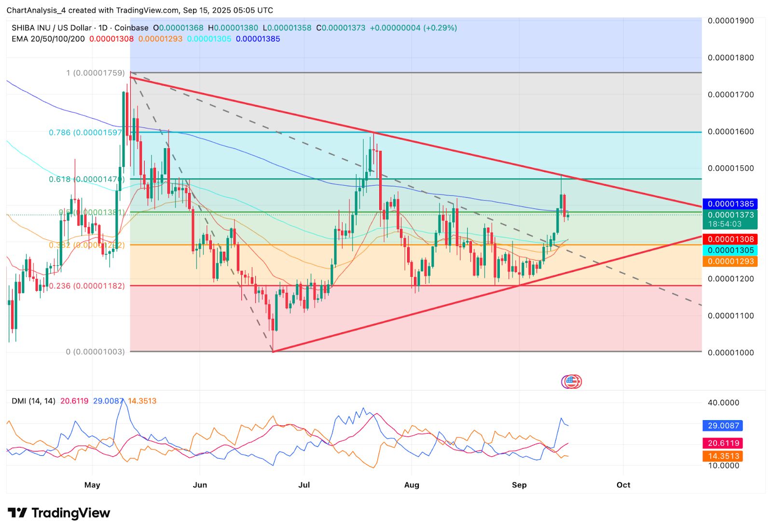Select the 1 (0.00001759) Fibonacci label

click(95, 73)
